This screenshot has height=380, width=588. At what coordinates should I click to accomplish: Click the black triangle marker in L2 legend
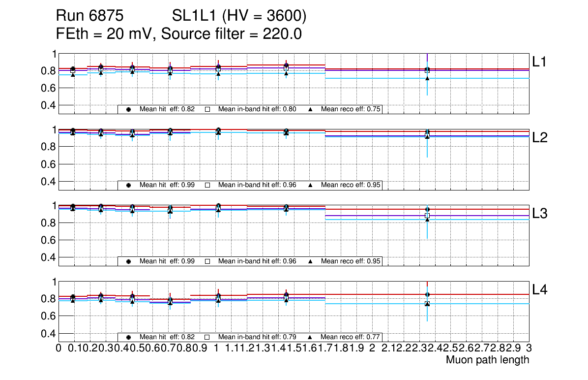click(311, 185)
